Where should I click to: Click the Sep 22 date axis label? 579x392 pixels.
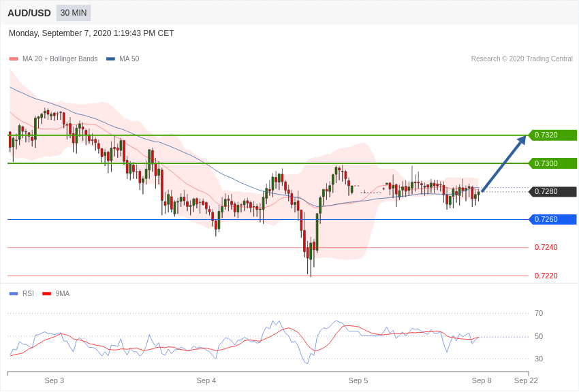point(526,380)
